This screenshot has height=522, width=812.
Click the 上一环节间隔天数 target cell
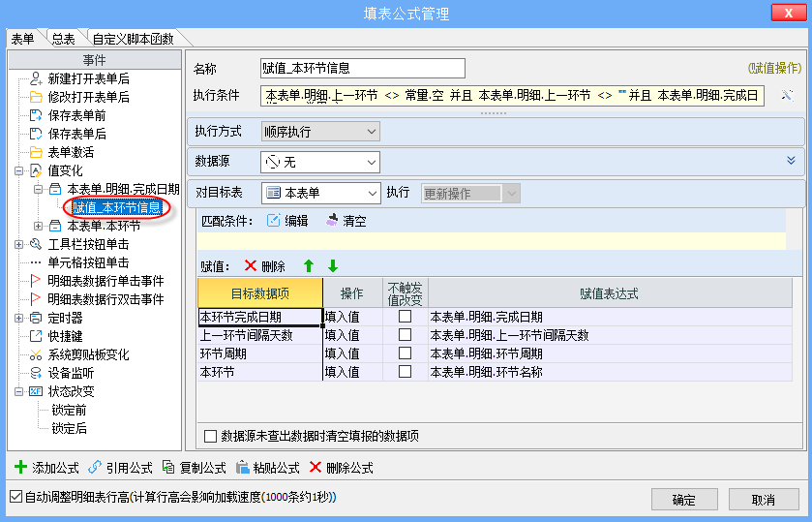pyautogui.click(x=260, y=335)
